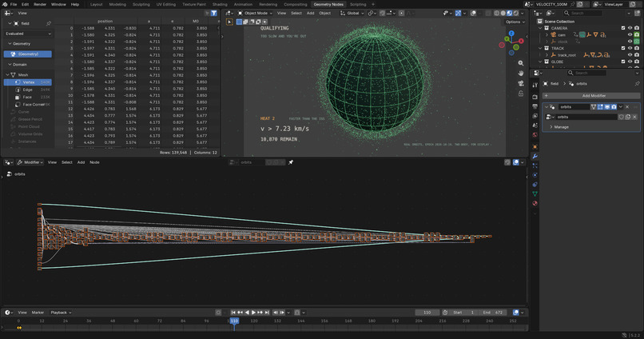
Task: Pin the properties editor context
Action: [637, 84]
